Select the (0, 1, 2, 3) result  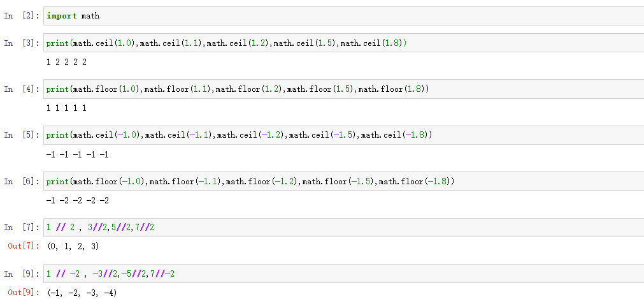(x=73, y=246)
